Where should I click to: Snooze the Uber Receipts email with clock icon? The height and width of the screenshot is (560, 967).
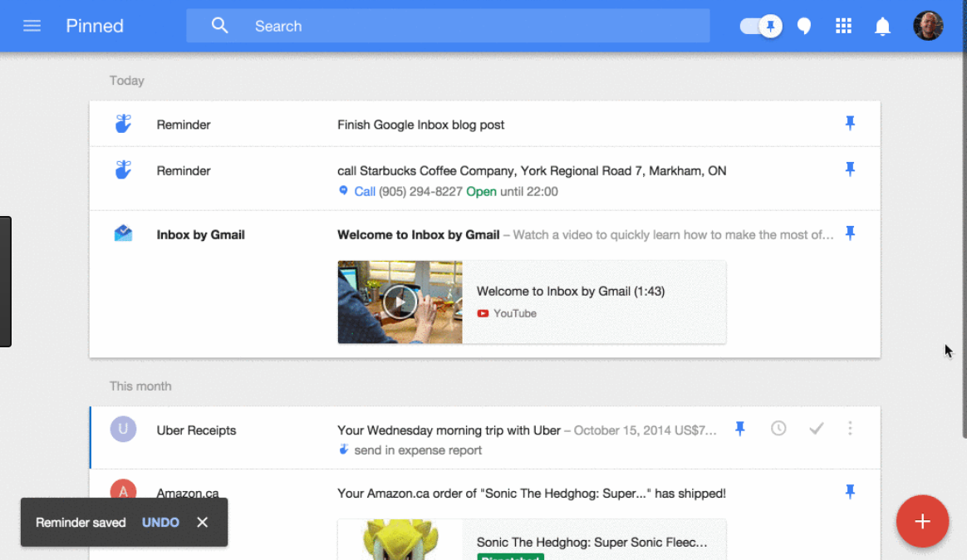click(x=778, y=429)
